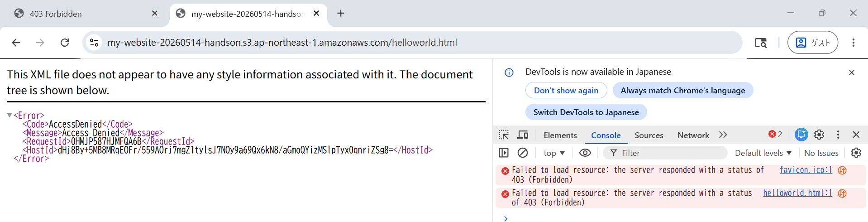Reload the page with refresh icon
This screenshot has height=222, width=868.
coord(65,42)
